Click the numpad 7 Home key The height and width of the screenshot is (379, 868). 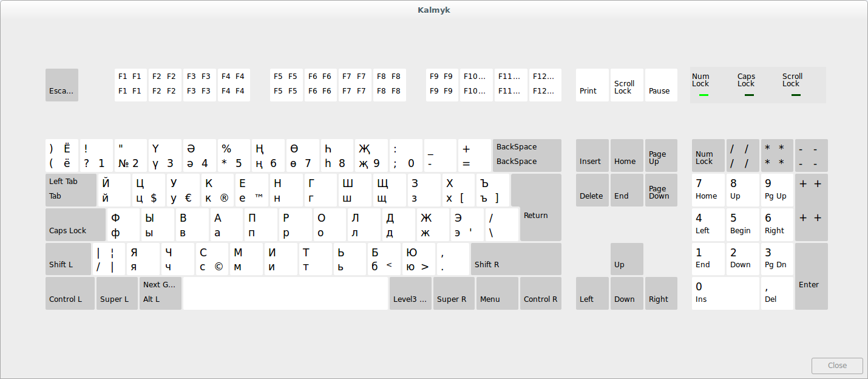pyautogui.click(x=708, y=190)
